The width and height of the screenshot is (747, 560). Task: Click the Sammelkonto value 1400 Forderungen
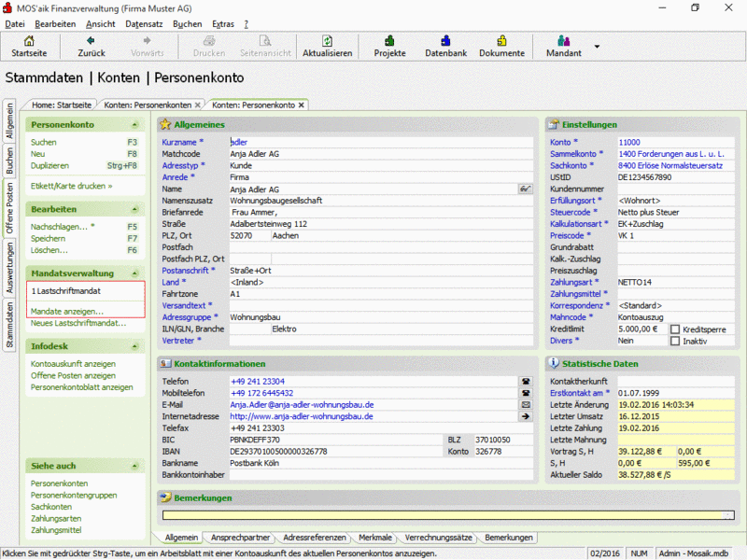point(671,154)
